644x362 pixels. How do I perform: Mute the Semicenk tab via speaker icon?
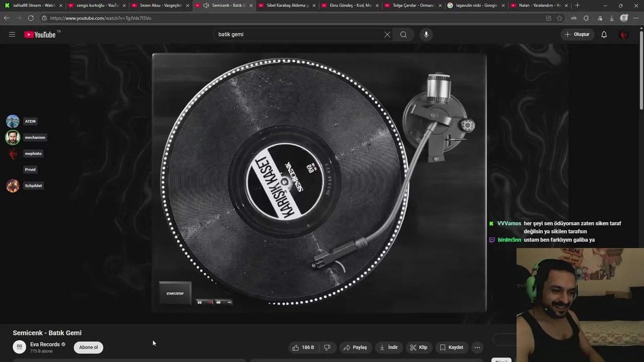click(x=206, y=6)
